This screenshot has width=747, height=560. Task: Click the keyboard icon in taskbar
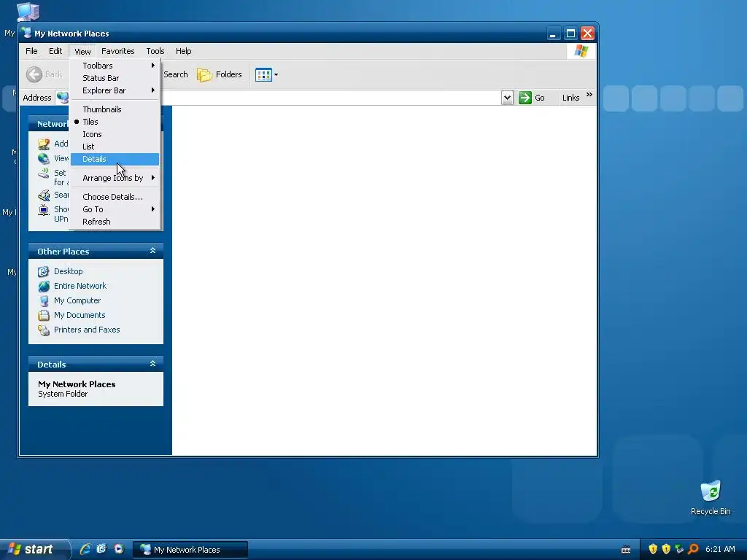point(626,550)
